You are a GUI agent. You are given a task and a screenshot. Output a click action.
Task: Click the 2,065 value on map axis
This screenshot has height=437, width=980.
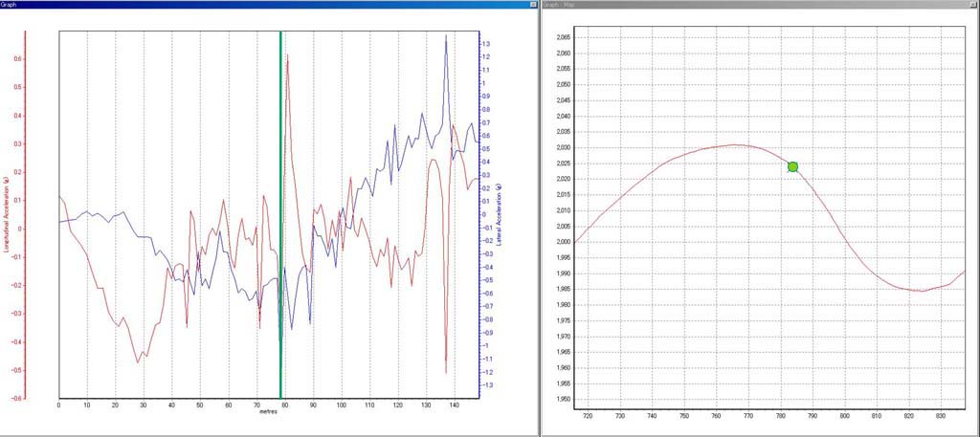click(x=563, y=37)
